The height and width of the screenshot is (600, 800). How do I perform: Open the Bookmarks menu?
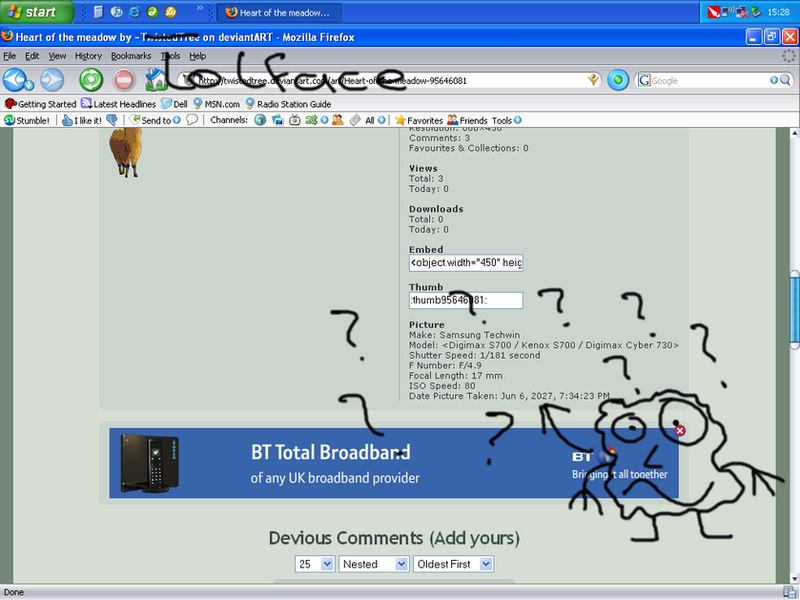(131, 56)
